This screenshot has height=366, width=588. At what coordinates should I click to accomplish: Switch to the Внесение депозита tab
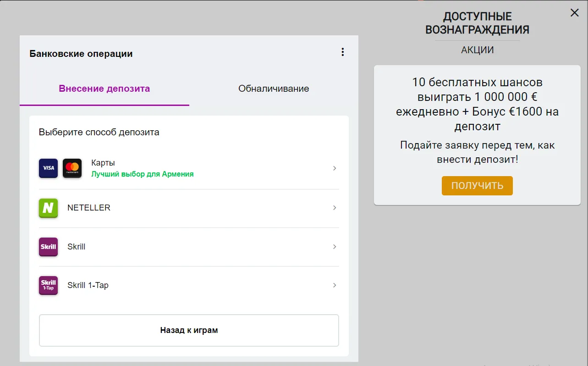[104, 89]
